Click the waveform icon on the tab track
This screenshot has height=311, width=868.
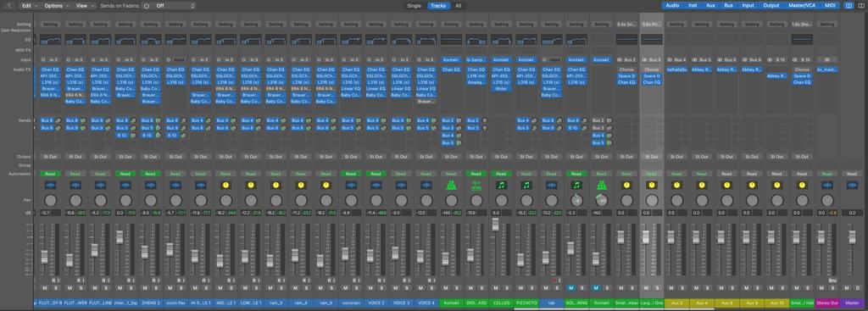click(x=551, y=185)
